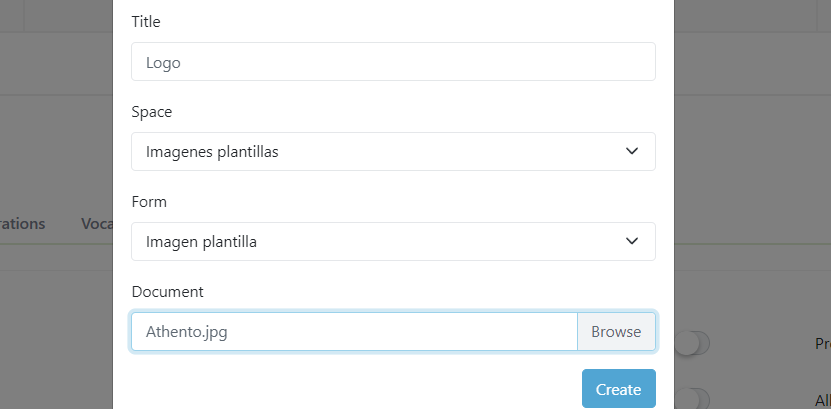Toggle the upper switch behind the dialog

point(692,343)
